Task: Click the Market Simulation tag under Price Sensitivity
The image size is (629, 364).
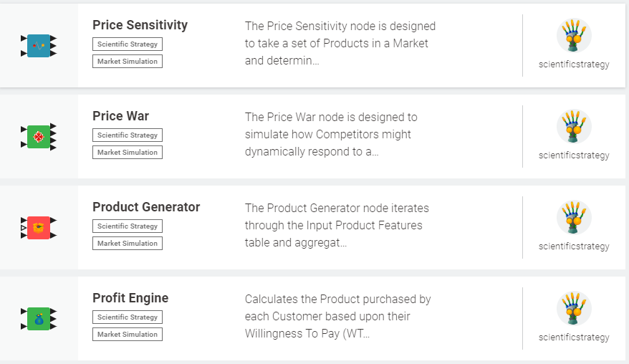Action: 128,62
